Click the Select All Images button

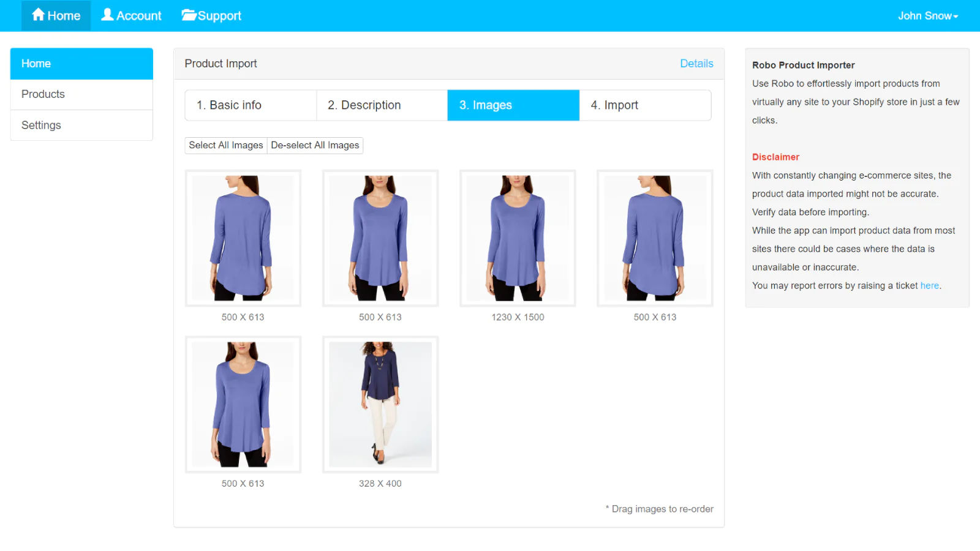point(226,145)
